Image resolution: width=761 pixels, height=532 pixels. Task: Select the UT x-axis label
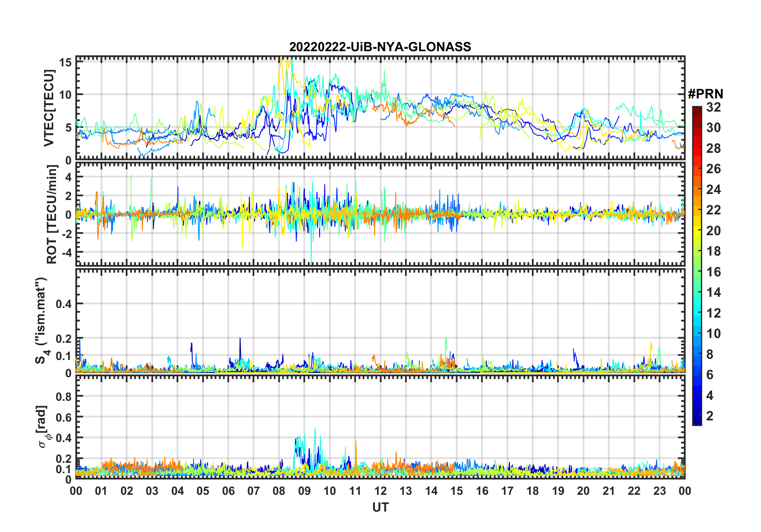[380, 507]
